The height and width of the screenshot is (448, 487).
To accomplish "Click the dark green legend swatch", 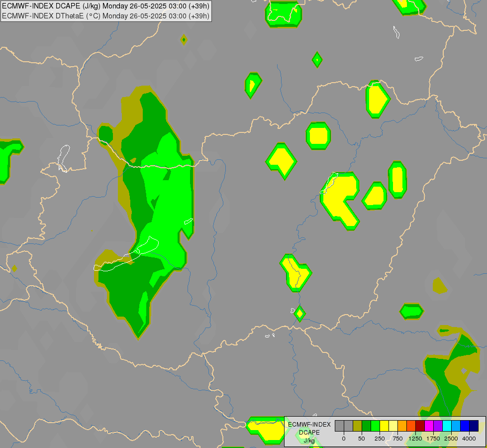I will coord(367,426).
